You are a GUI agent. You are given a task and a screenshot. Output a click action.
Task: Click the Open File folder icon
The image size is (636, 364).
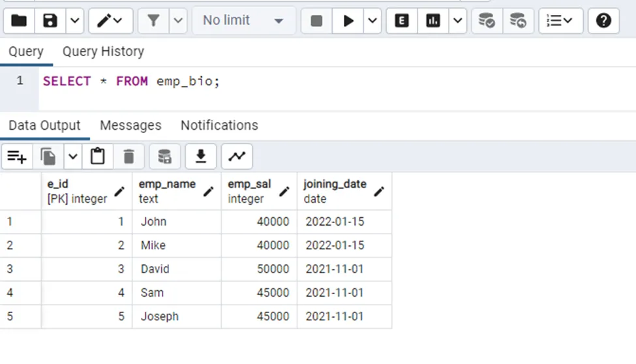pos(19,21)
